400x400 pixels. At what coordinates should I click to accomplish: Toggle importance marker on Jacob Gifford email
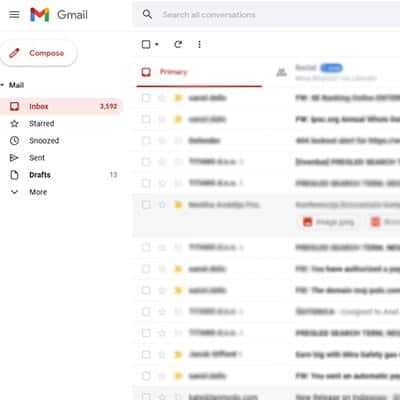coord(178,354)
